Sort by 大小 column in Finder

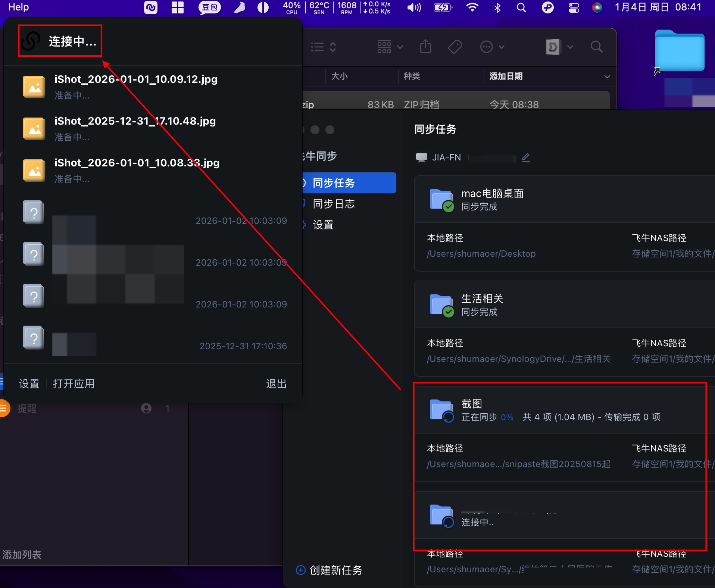point(339,76)
